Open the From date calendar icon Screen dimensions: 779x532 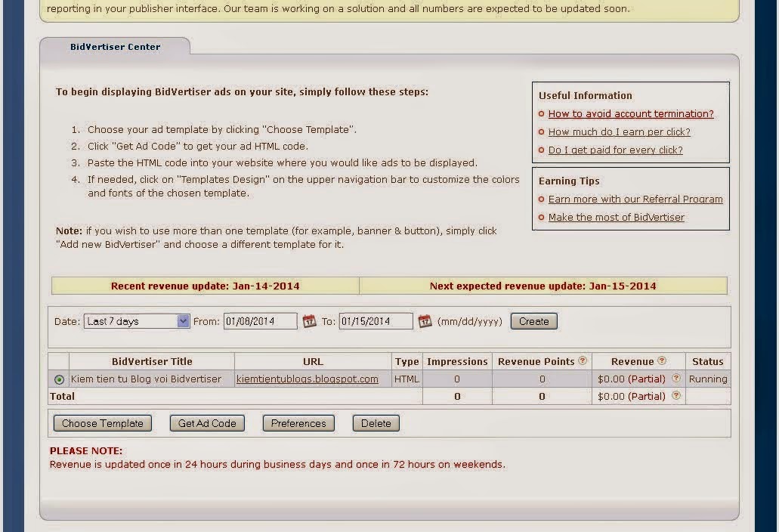[x=309, y=321]
